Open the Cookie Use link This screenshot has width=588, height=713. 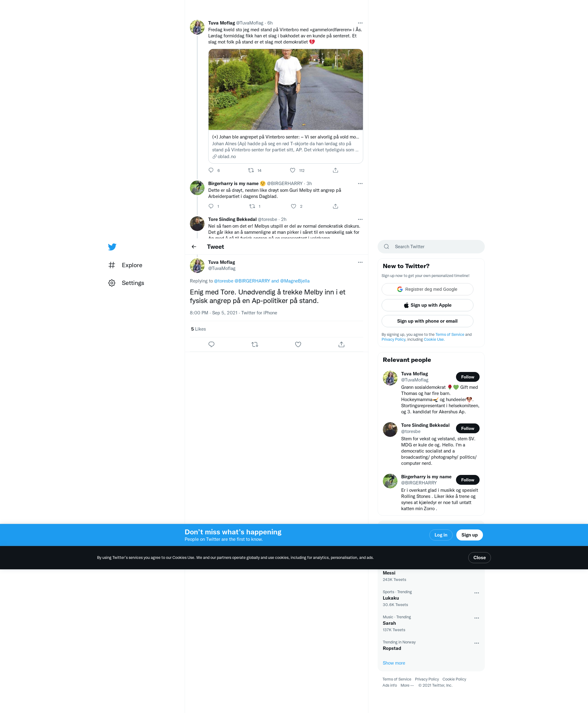tap(434, 339)
